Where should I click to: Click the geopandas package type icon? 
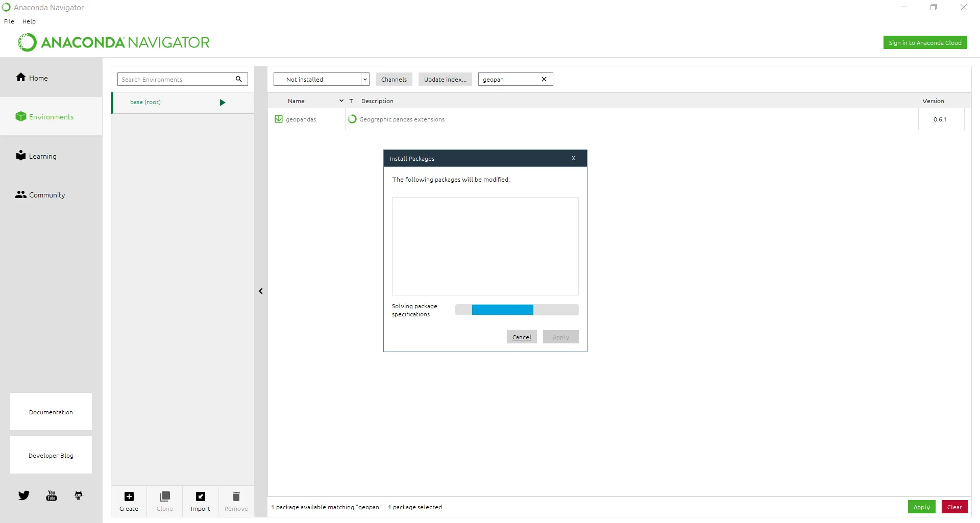pos(352,119)
